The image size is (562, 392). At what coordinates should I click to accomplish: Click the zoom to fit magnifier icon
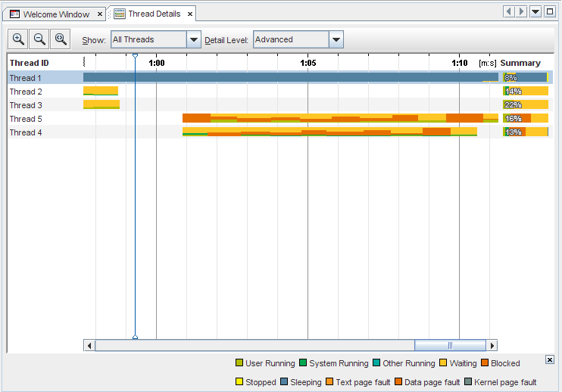61,39
